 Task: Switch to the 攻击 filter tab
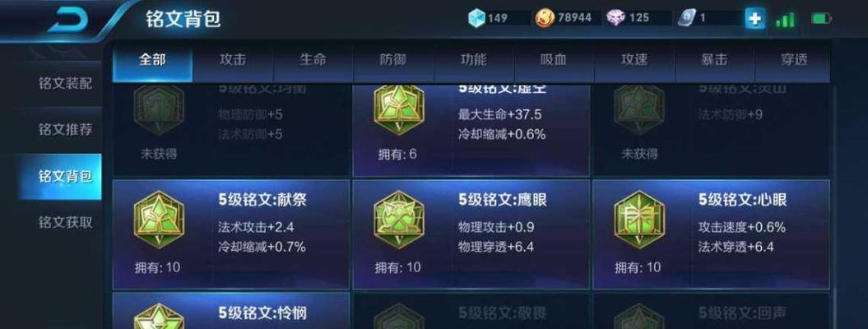click(x=233, y=60)
